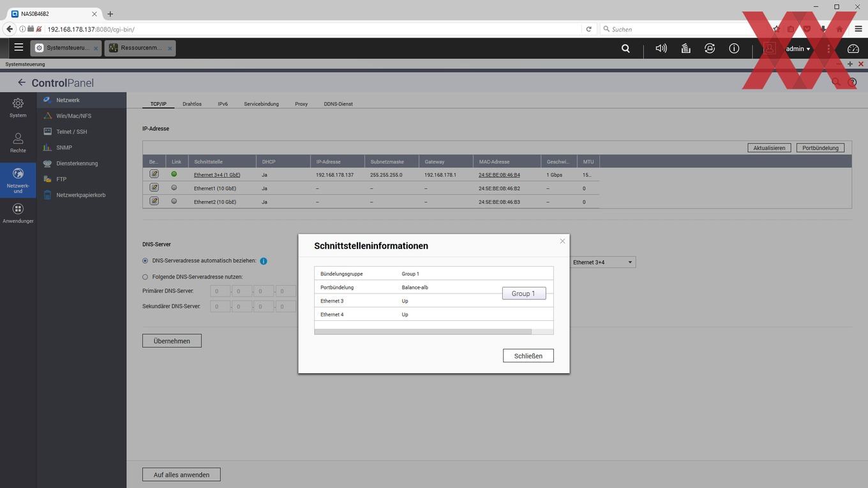Viewport: 868px width, 488px height.
Task: Click browser back arrow button
Action: 9,29
